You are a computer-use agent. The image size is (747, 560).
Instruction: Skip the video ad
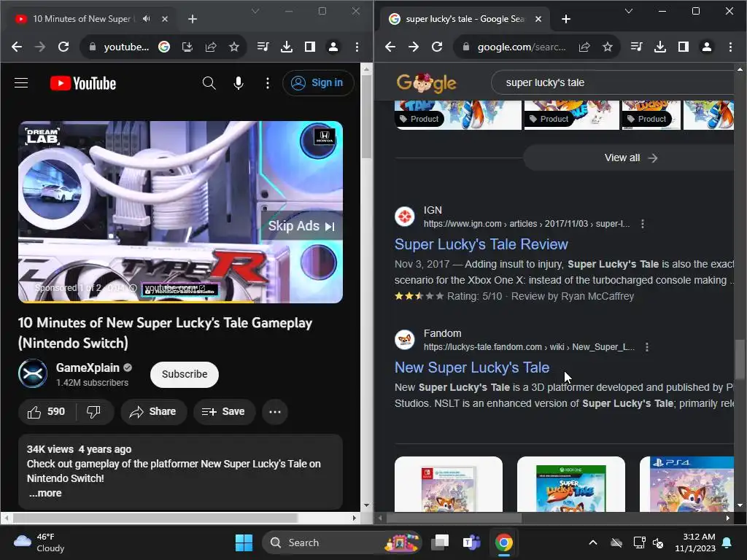coord(301,226)
